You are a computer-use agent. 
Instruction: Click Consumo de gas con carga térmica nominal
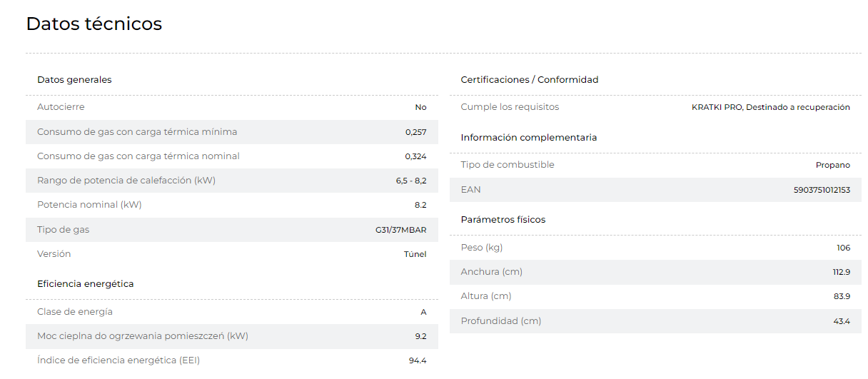138,156
